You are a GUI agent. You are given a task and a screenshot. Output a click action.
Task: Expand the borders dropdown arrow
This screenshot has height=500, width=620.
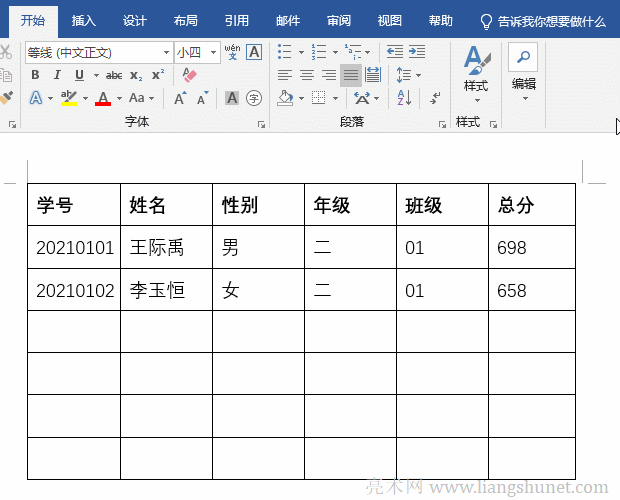click(336, 98)
